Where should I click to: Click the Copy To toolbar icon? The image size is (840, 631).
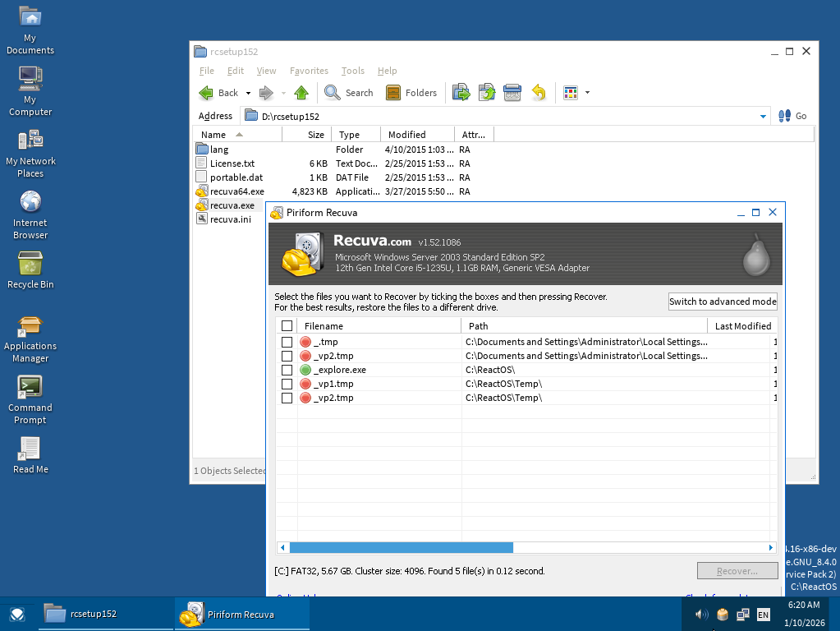click(487, 93)
